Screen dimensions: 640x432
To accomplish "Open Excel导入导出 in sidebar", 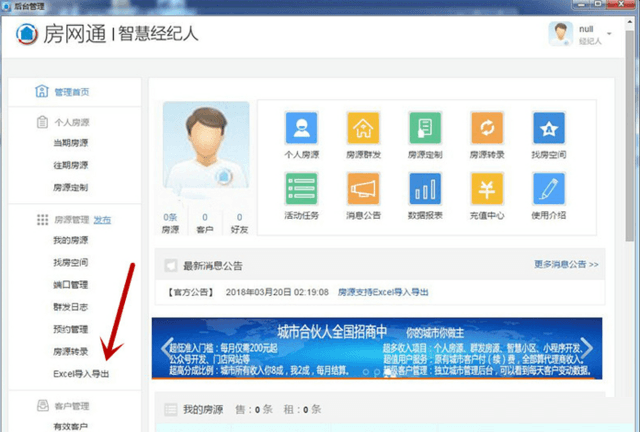I will 81,374.
